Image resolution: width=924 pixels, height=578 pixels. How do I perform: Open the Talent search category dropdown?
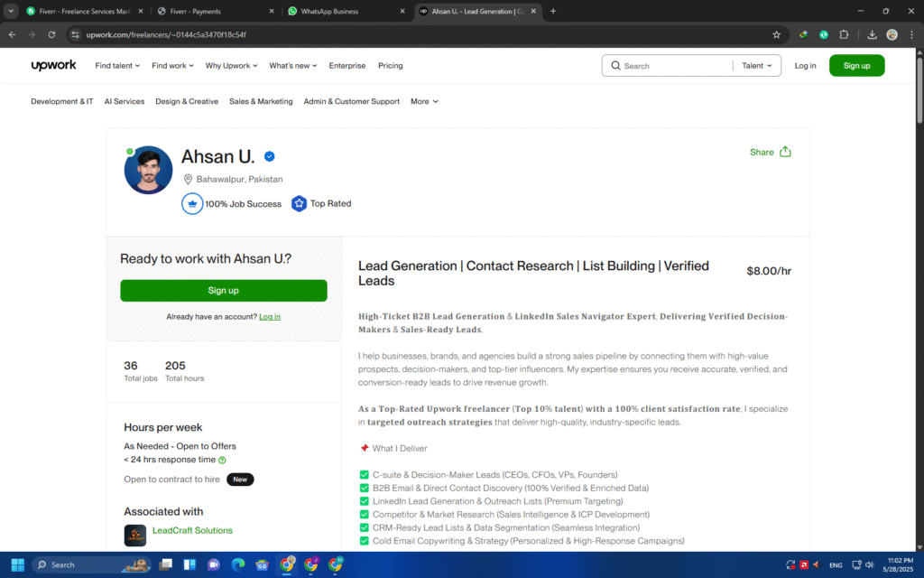[756, 66]
